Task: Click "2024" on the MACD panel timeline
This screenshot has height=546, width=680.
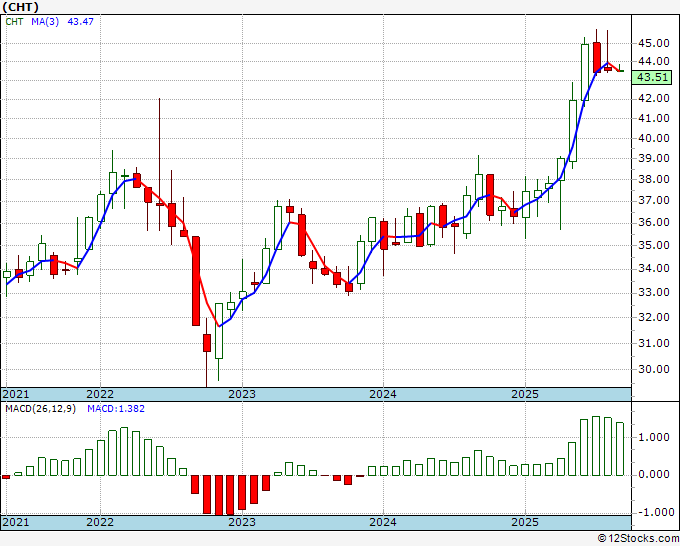Action: tap(382, 522)
